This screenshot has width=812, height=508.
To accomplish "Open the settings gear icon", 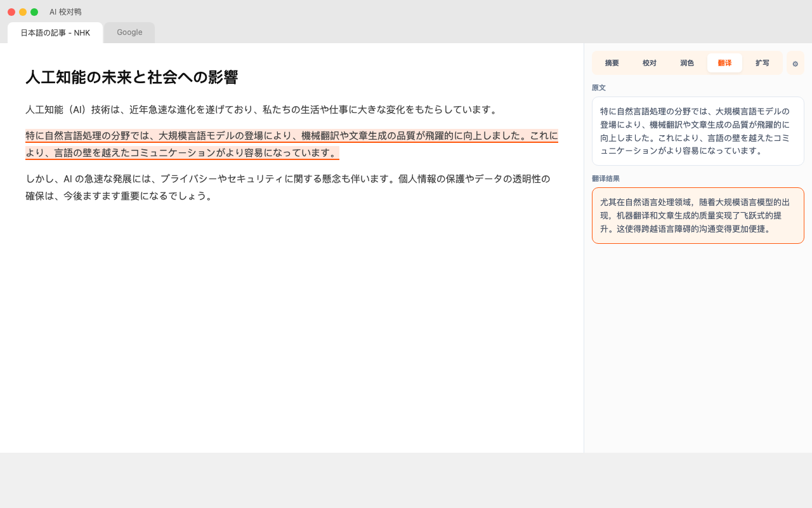I will tap(795, 63).
